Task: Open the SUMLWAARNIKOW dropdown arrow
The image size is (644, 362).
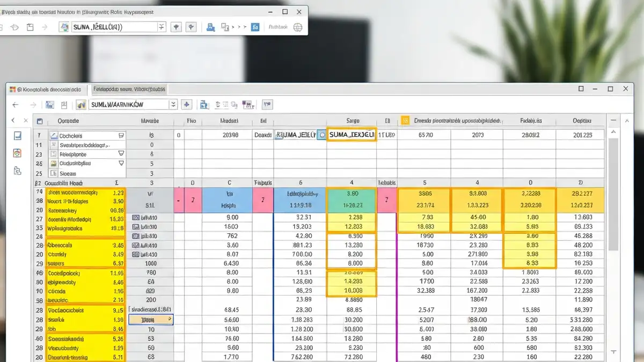Action: pyautogui.click(x=173, y=105)
